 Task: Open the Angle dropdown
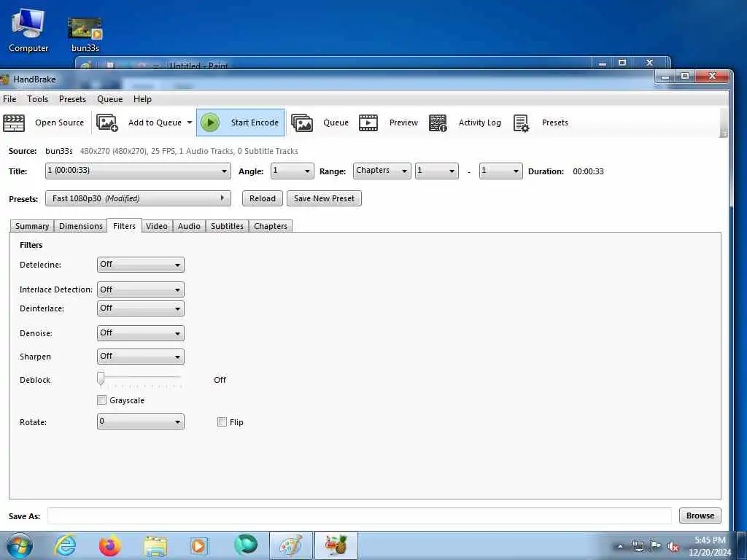point(292,171)
